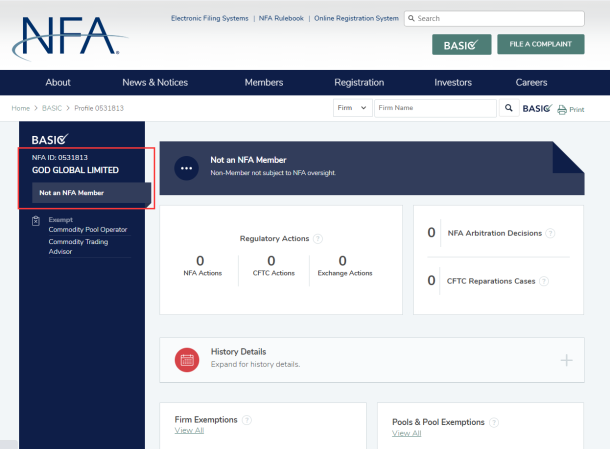Click the 'GOD GLOBAL LIMITED' firm name
The height and width of the screenshot is (449, 610).
(75, 170)
